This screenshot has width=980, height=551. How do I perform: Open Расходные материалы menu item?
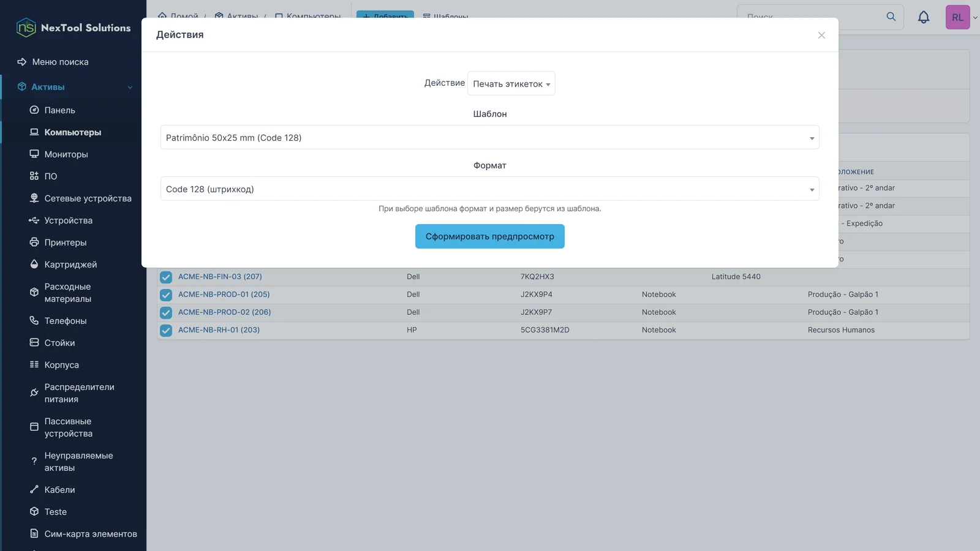point(68,293)
